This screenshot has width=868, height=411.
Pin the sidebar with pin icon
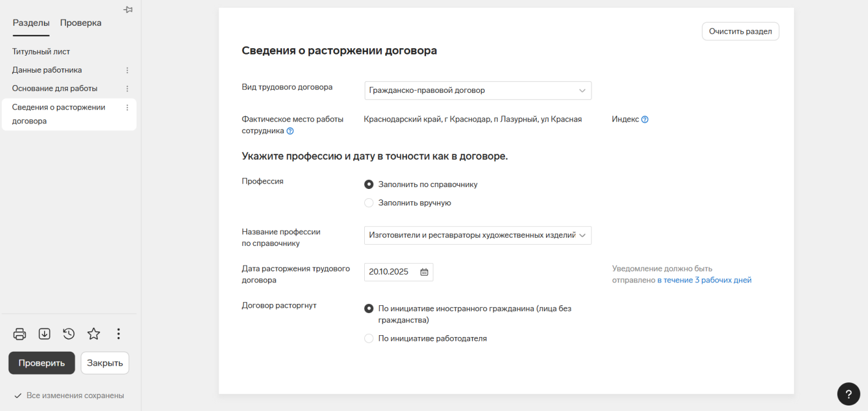coord(128,10)
